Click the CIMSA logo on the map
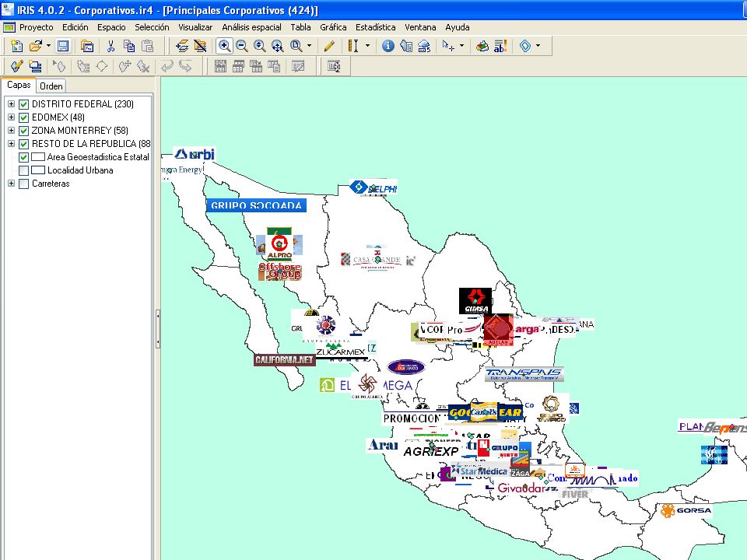This screenshot has width=747, height=560. coord(475,300)
